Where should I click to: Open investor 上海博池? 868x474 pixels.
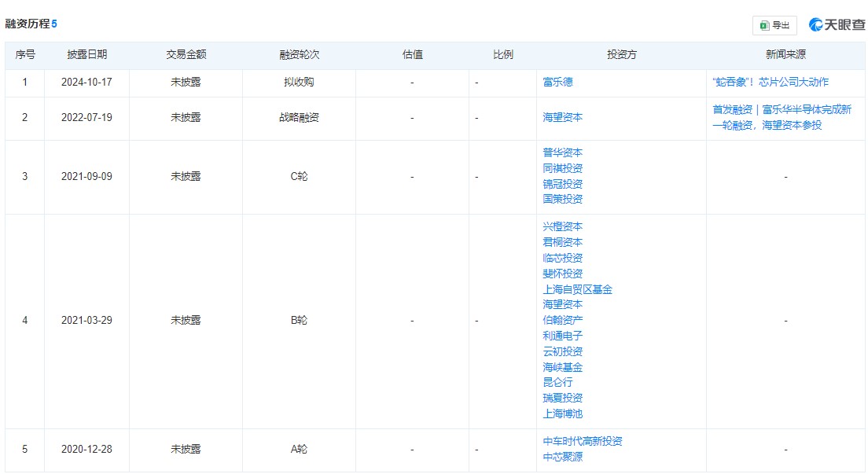pyautogui.click(x=562, y=413)
